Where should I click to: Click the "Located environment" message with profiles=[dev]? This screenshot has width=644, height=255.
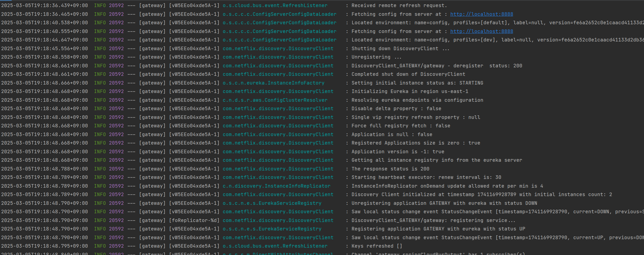coord(498,40)
